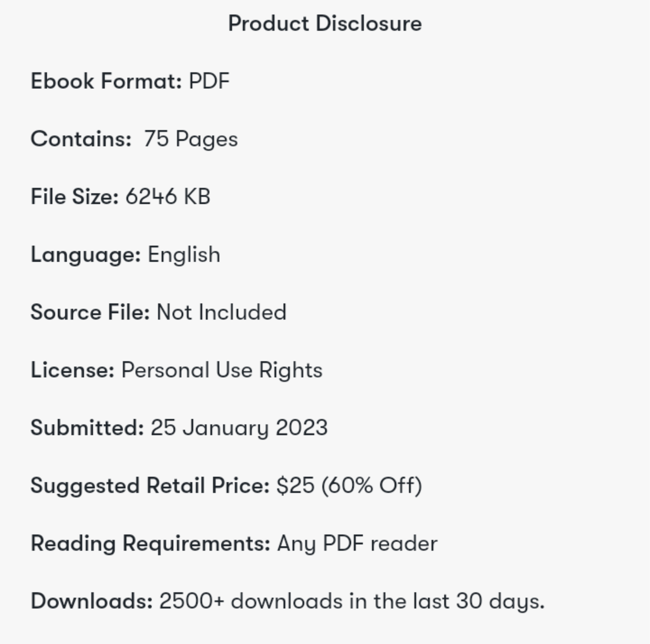The height and width of the screenshot is (644, 650).
Task: Click the Personal Use Rights text
Action: [x=222, y=370]
